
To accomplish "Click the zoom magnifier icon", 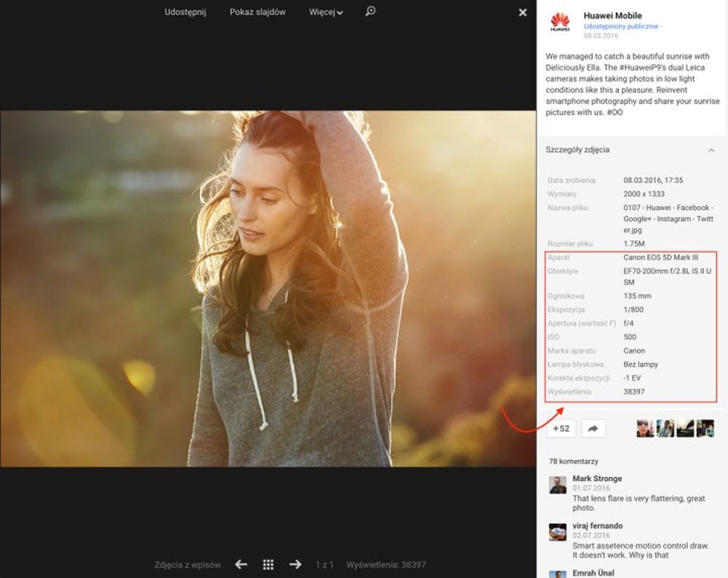I will click(x=370, y=11).
